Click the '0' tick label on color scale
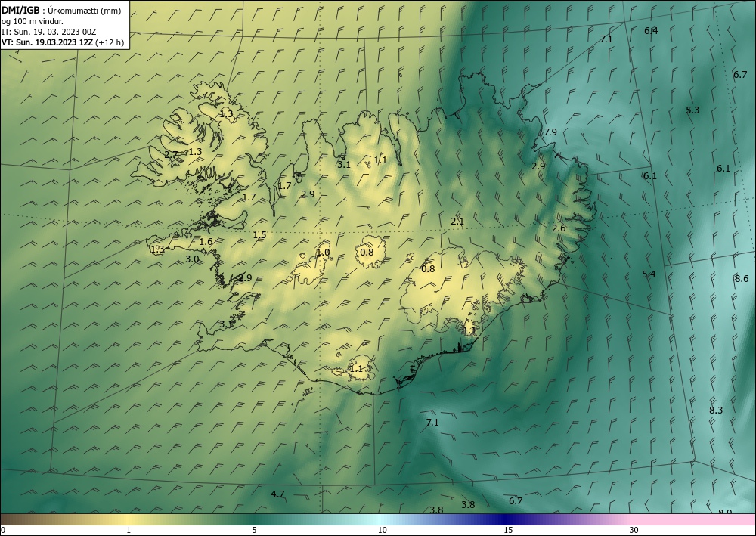756x536 pixels. (x=3, y=530)
